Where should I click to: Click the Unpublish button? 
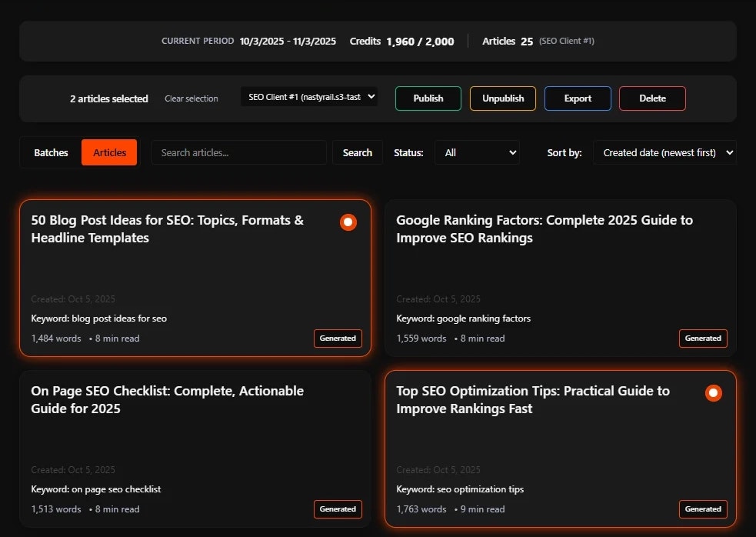tap(503, 98)
